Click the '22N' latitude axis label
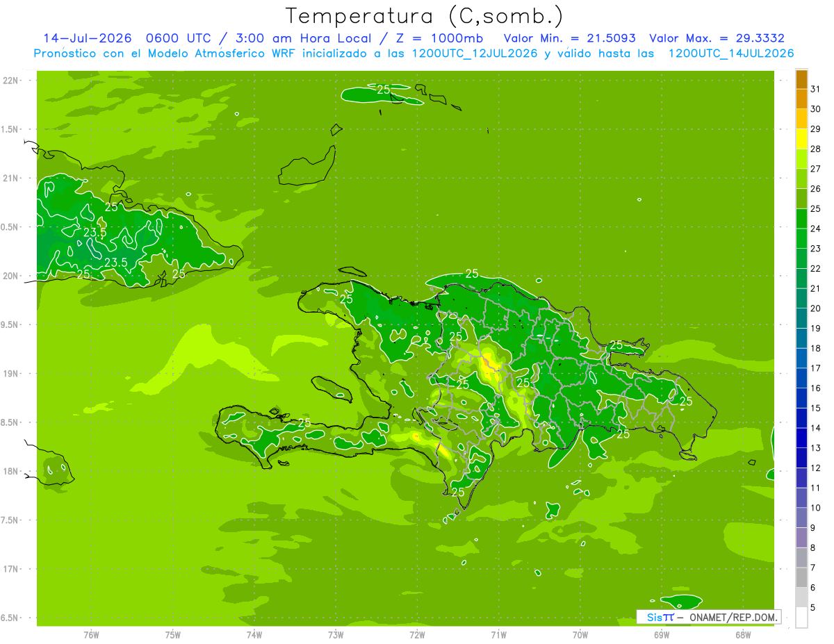This screenshot has width=834, height=644. pyautogui.click(x=11, y=81)
